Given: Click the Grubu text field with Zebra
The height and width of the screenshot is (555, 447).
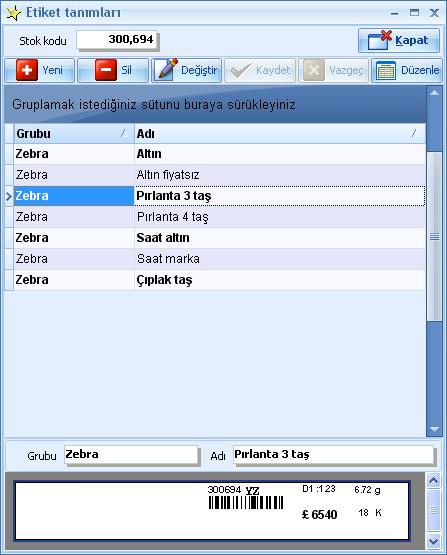Looking at the screenshot, I should [131, 454].
